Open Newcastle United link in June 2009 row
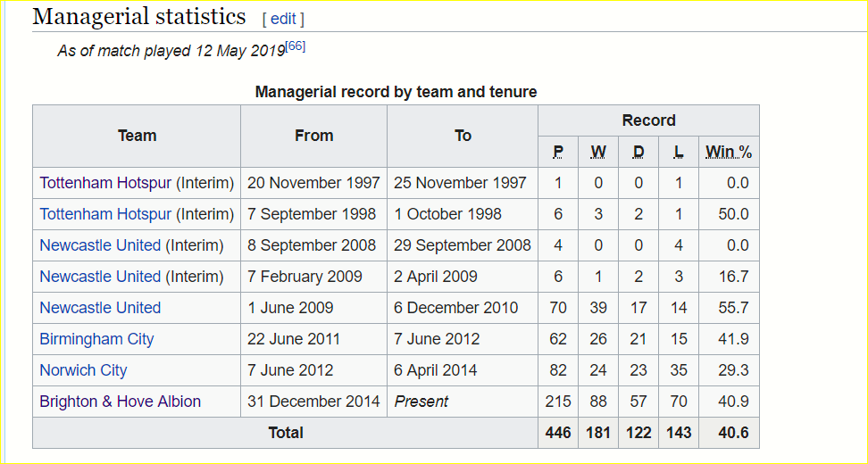Image resolution: width=868 pixels, height=464 pixels. [100, 308]
